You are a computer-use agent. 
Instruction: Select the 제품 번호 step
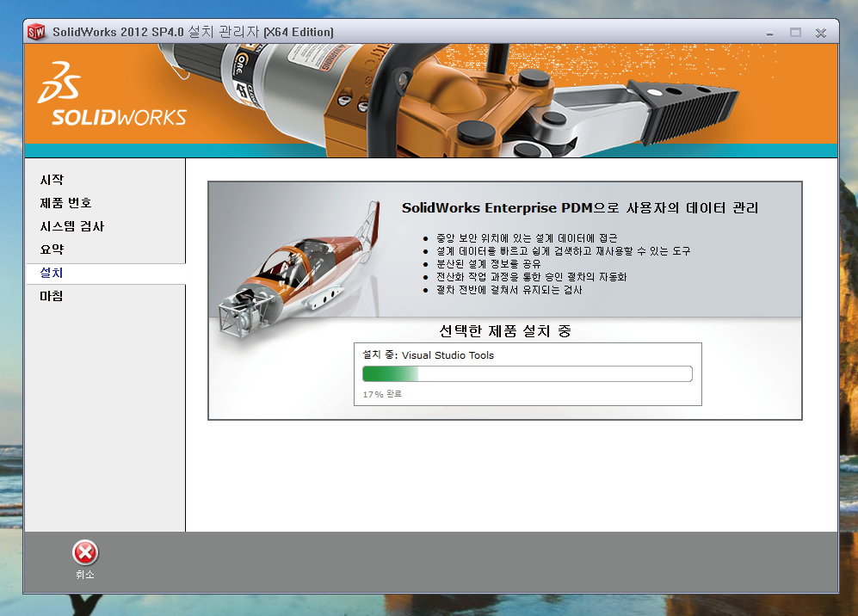tap(65, 203)
